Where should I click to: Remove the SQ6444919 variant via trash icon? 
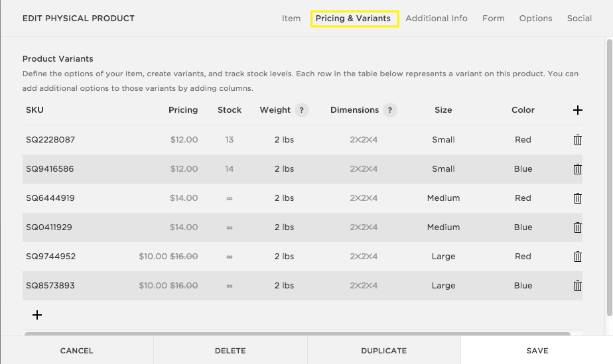pyautogui.click(x=577, y=198)
